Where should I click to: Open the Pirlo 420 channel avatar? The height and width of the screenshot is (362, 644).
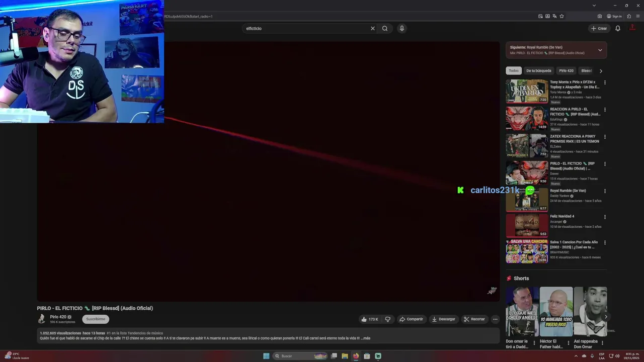click(42, 319)
